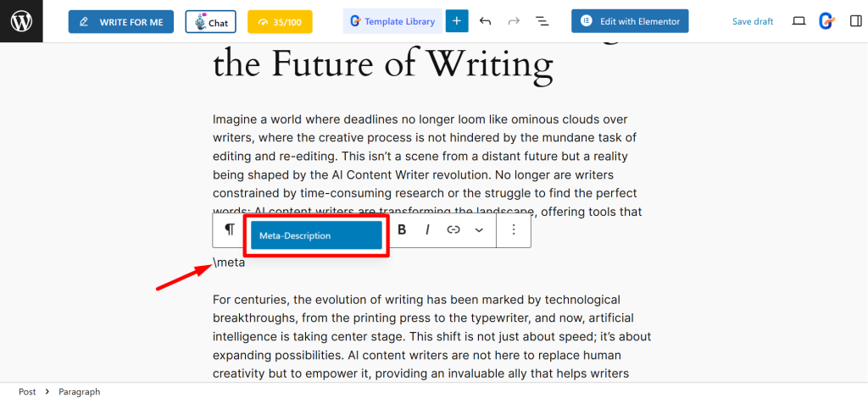Image resolution: width=868 pixels, height=398 pixels.
Task: Open block options three-dot menu
Action: [514, 229]
